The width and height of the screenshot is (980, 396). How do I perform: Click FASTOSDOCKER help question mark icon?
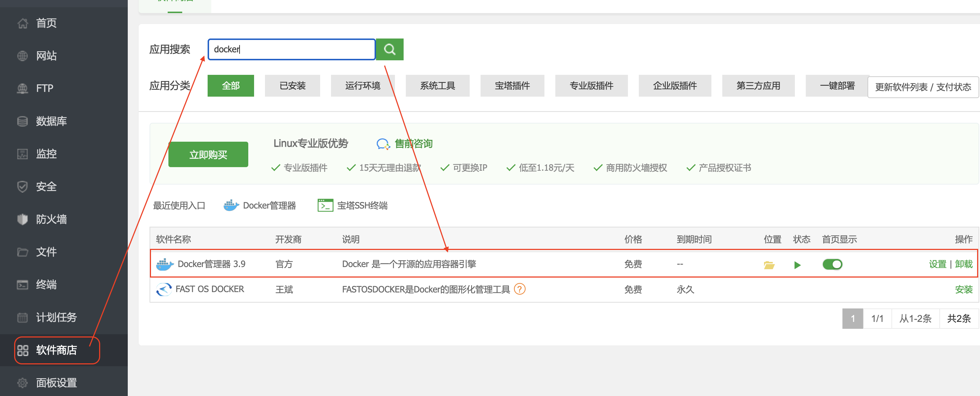point(519,289)
